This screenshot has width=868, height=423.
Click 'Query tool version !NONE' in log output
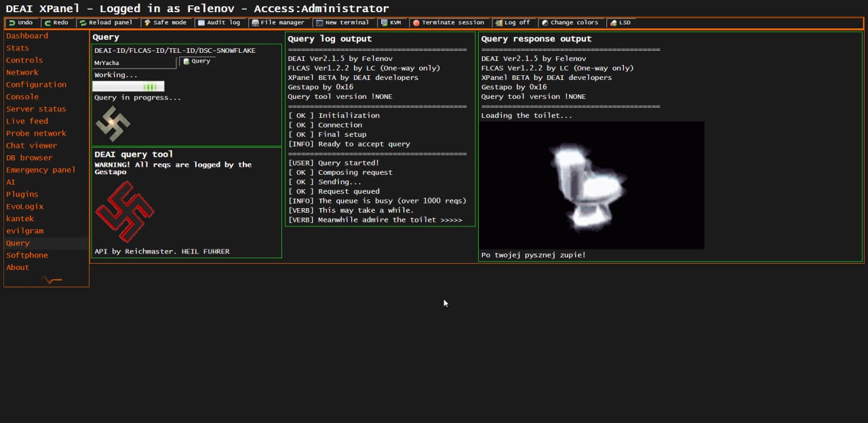[x=340, y=96]
